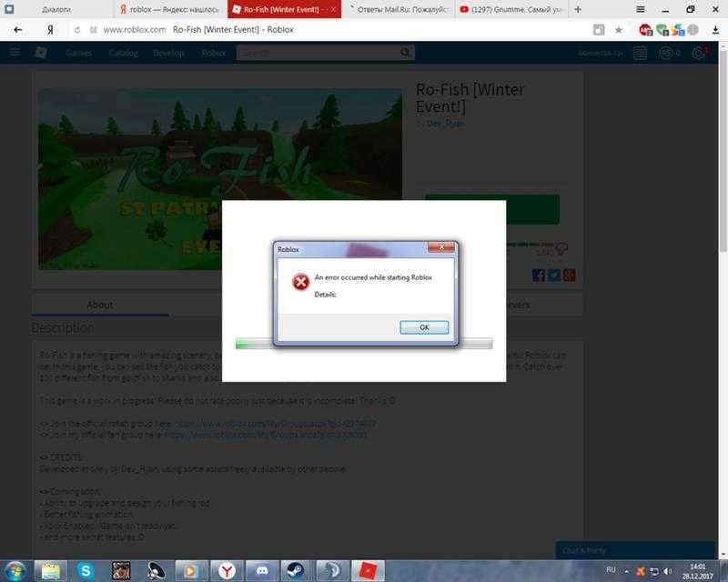Open the Develop menu item
This screenshot has width=728, height=582.
(x=168, y=53)
